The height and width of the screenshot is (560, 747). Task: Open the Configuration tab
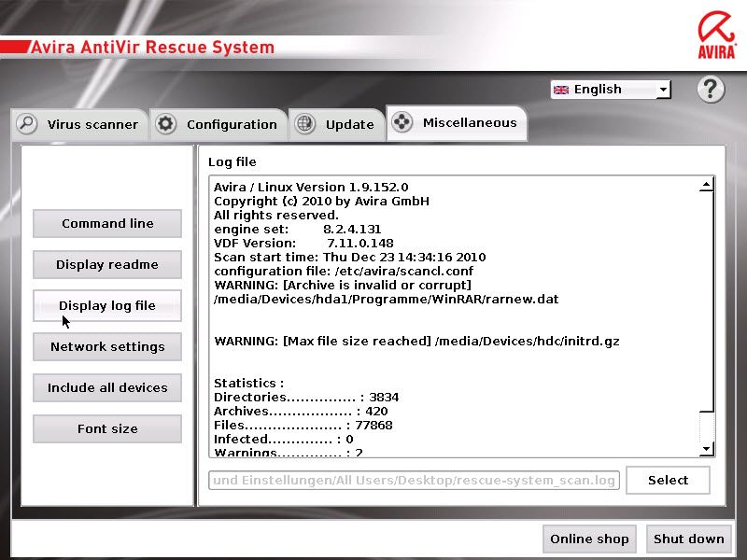(219, 124)
